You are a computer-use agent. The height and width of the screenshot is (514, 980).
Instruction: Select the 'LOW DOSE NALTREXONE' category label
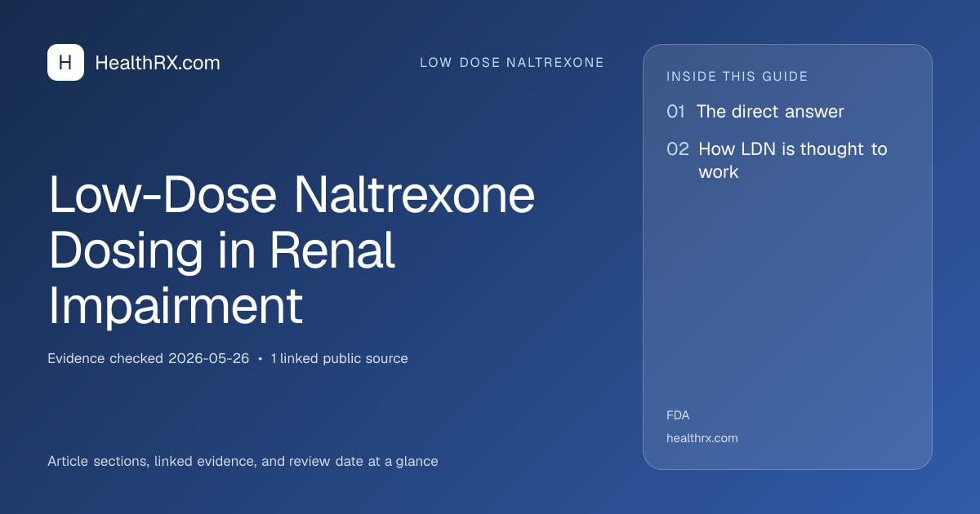pos(512,63)
